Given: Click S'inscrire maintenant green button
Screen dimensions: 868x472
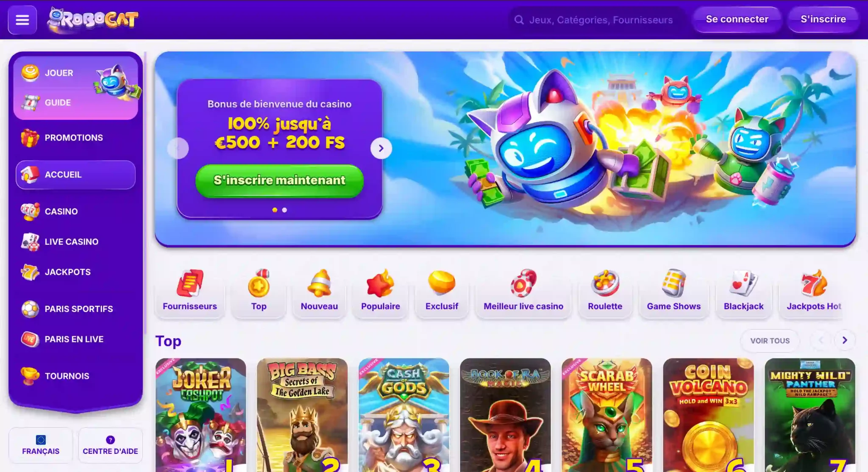Looking at the screenshot, I should tap(279, 180).
